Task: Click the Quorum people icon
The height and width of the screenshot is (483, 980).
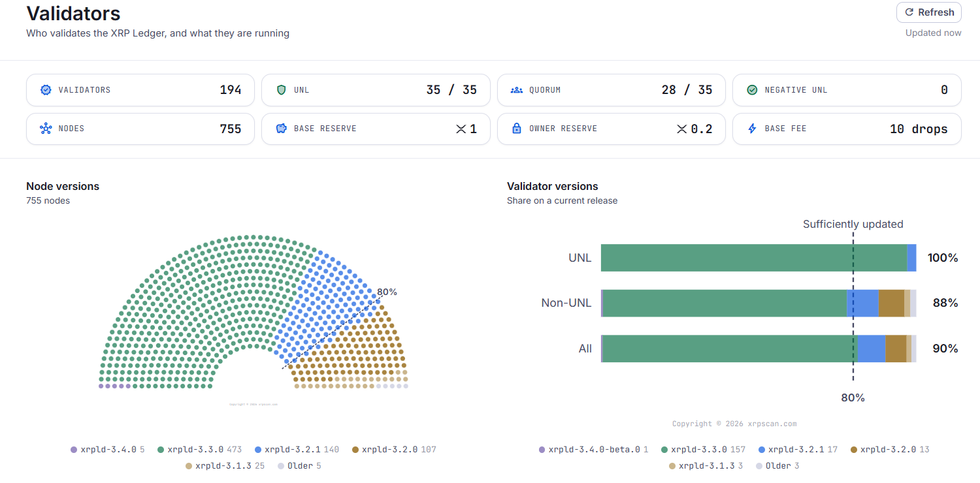Action: coord(517,90)
